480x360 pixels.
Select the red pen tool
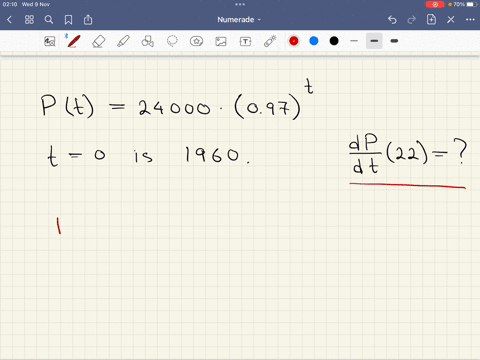(74, 41)
